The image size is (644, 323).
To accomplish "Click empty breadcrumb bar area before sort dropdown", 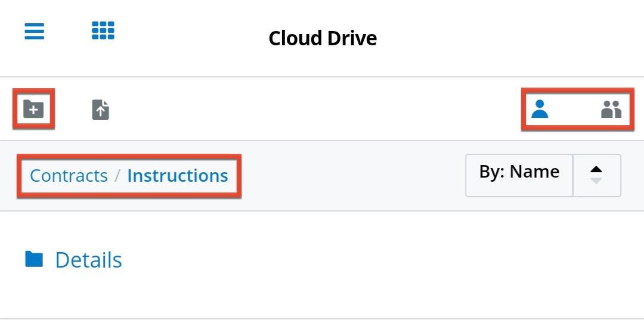I will click(352, 176).
